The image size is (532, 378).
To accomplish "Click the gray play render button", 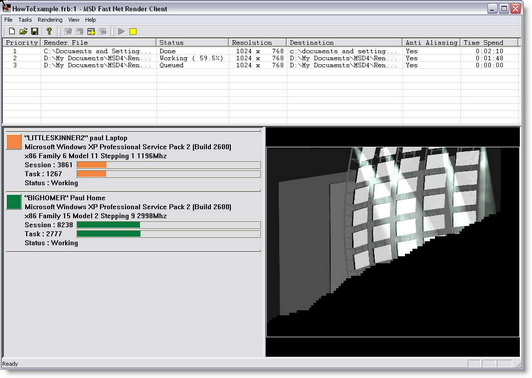I will 121,32.
